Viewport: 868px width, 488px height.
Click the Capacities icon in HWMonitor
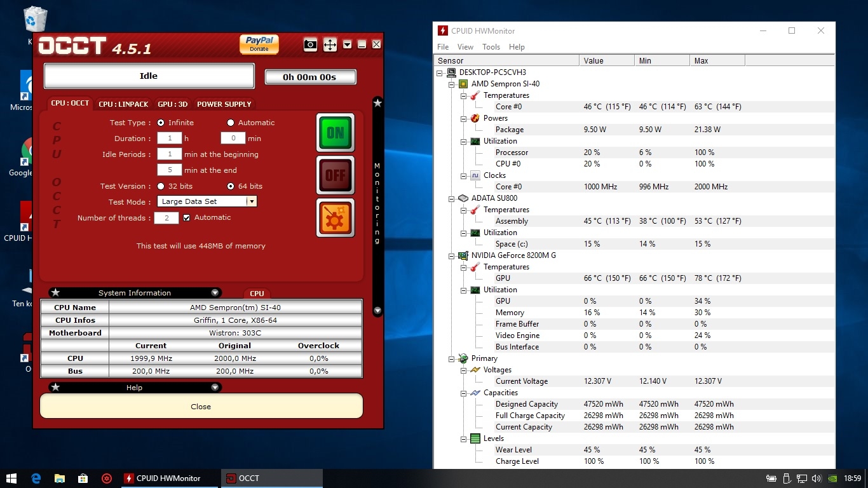(475, 393)
